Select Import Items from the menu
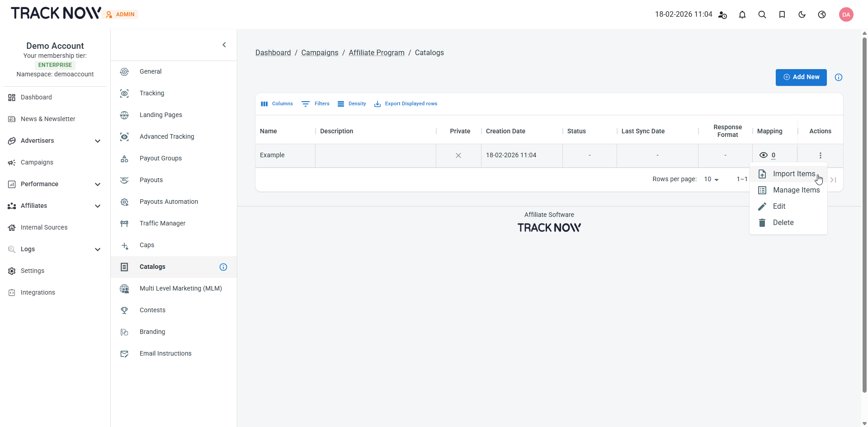This screenshot has height=427, width=868. [x=793, y=174]
